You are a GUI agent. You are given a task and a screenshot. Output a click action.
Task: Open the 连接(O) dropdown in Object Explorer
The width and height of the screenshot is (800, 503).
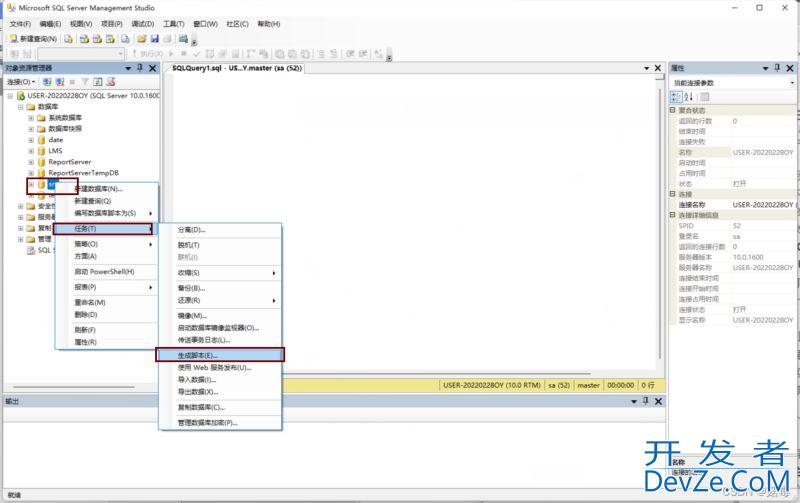tap(21, 82)
